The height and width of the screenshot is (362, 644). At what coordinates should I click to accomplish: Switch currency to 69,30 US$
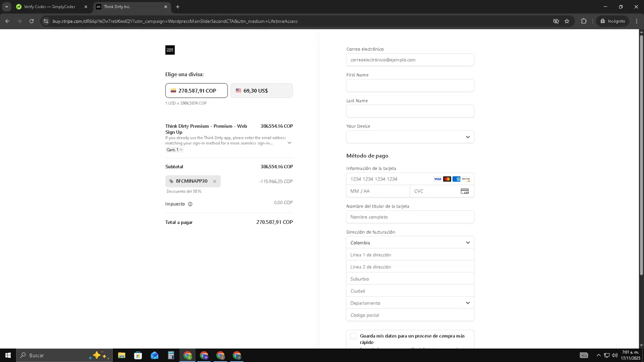click(x=261, y=90)
